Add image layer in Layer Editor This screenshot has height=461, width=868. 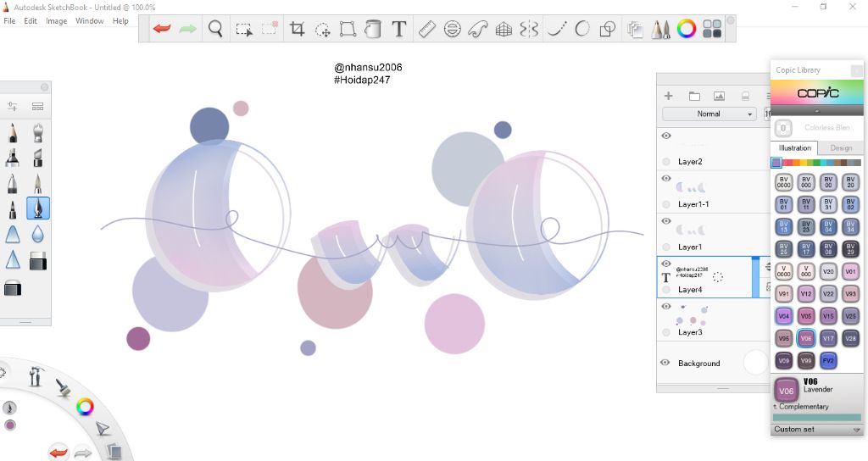click(719, 97)
